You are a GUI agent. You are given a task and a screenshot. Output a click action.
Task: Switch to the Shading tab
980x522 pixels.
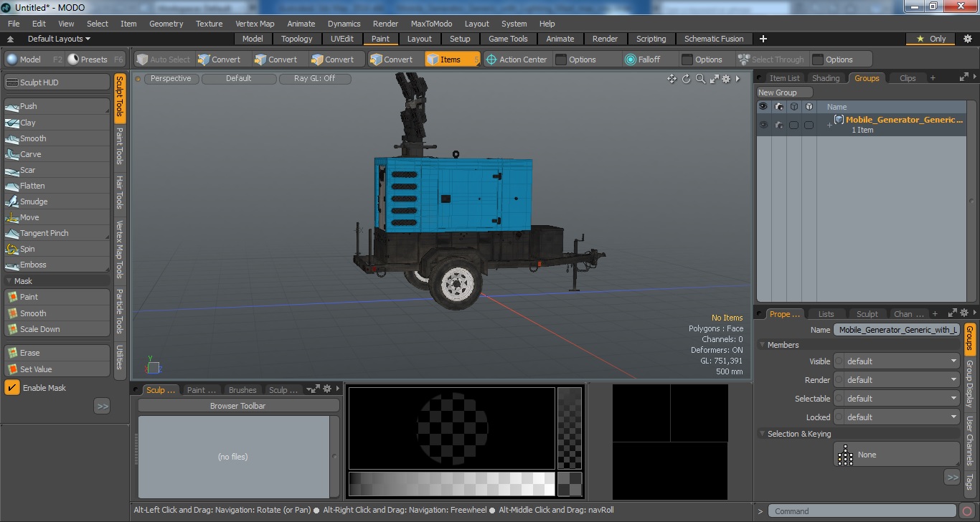[x=826, y=78]
